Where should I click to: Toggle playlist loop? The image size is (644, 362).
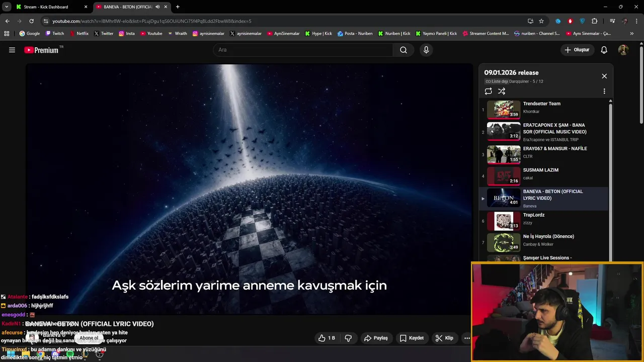point(488,91)
